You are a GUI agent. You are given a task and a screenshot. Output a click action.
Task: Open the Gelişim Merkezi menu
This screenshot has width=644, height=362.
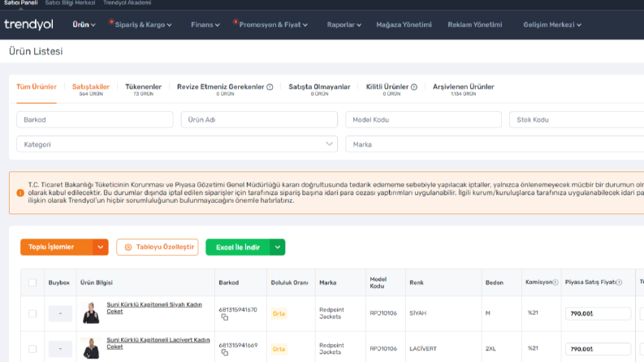tap(552, 24)
